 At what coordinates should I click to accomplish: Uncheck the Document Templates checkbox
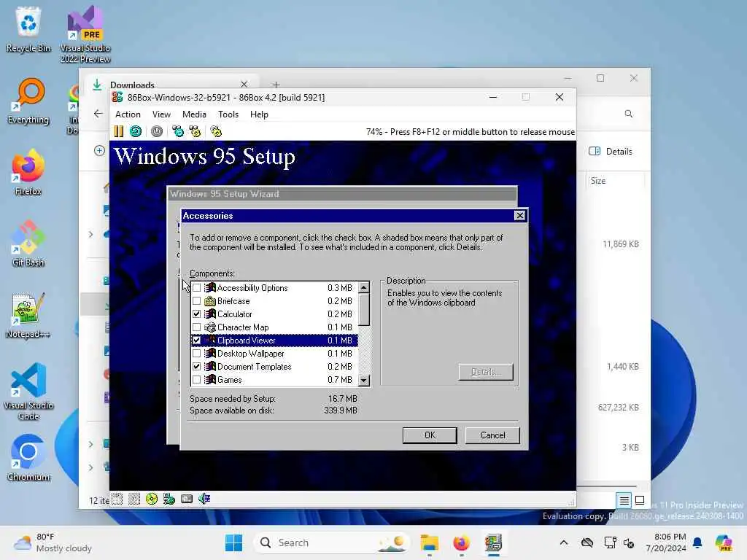[197, 367]
